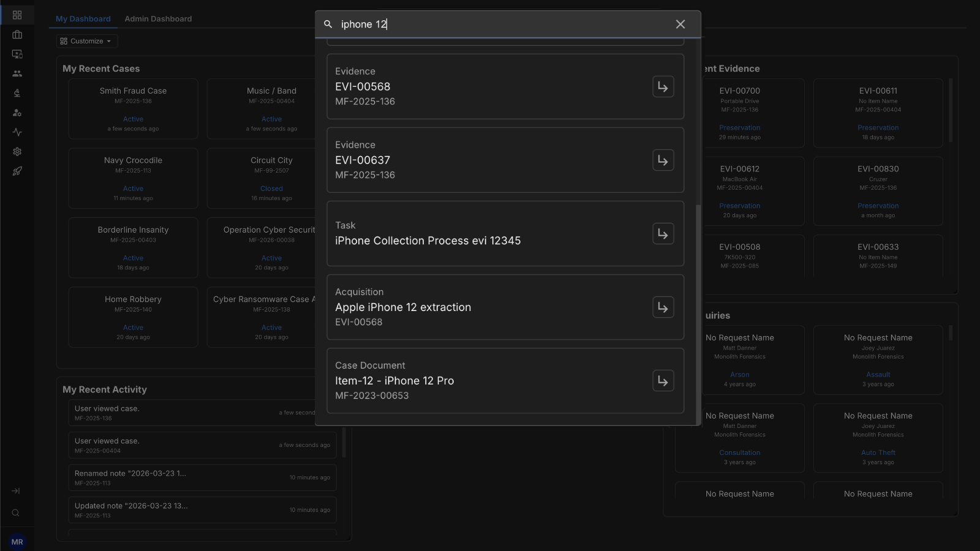This screenshot has width=980, height=551.
Task: Open the settings gear icon in sidebar
Action: coord(17,152)
